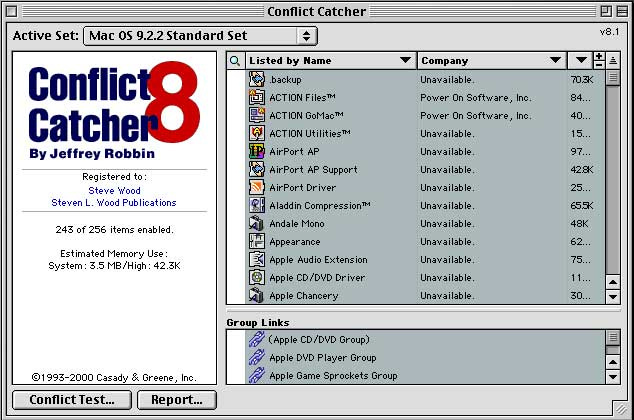Click the 428K size for AirPort AP Support
634x420 pixels.
click(x=582, y=169)
